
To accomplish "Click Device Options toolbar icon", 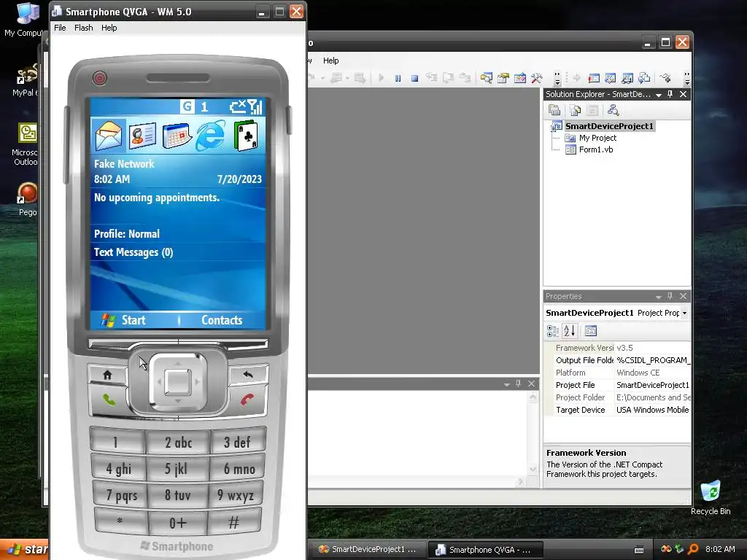I will (611, 78).
